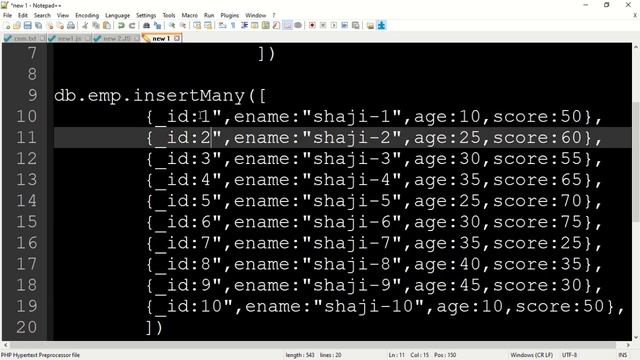Toggle the eye-shaped monitoring icon

(x=298, y=25)
